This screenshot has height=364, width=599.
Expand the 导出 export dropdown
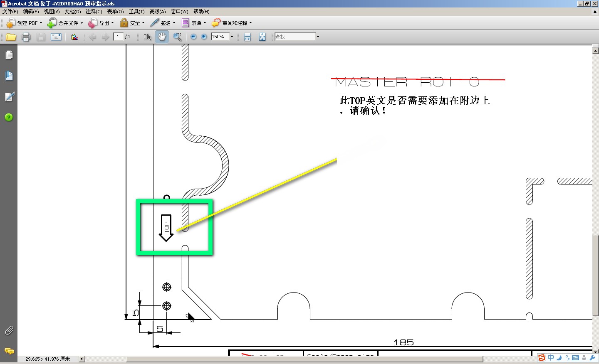112,23
